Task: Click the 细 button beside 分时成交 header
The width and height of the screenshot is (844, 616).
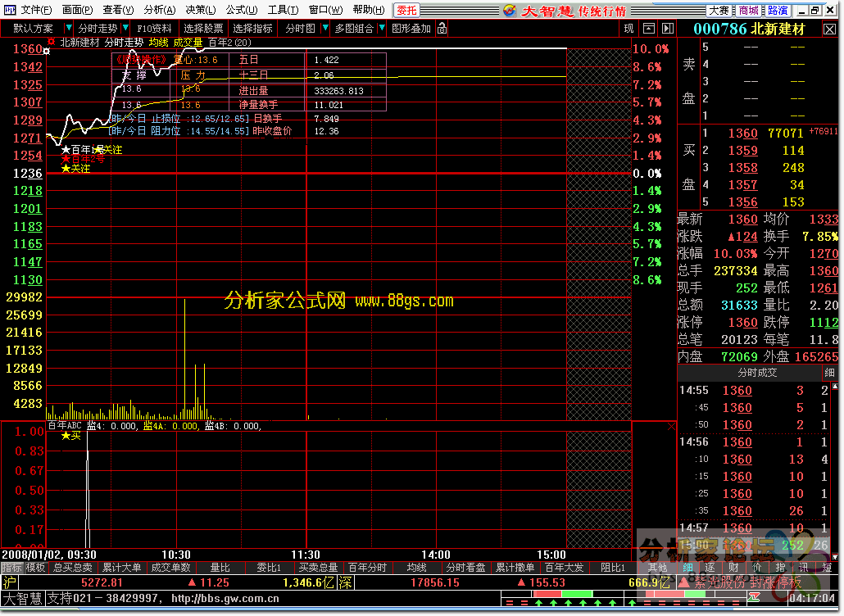Action: tap(829, 372)
